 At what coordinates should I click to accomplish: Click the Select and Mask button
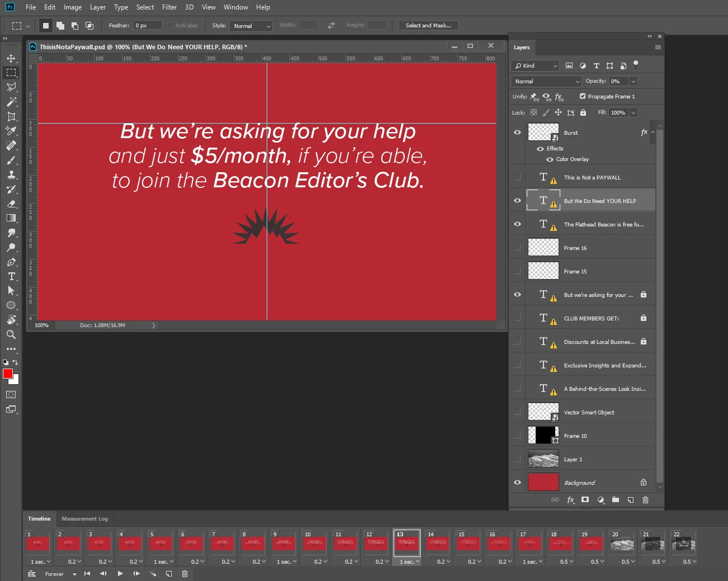[428, 25]
